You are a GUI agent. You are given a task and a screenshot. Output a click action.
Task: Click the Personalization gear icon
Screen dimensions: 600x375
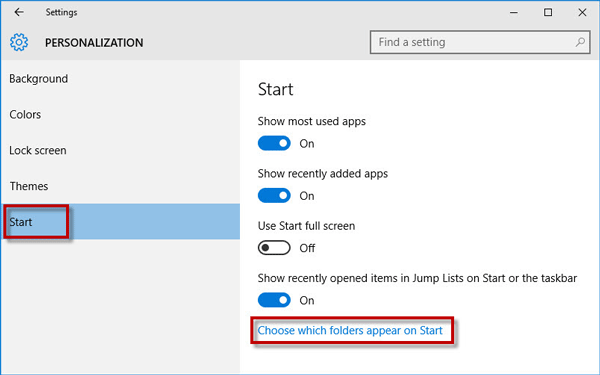point(19,42)
